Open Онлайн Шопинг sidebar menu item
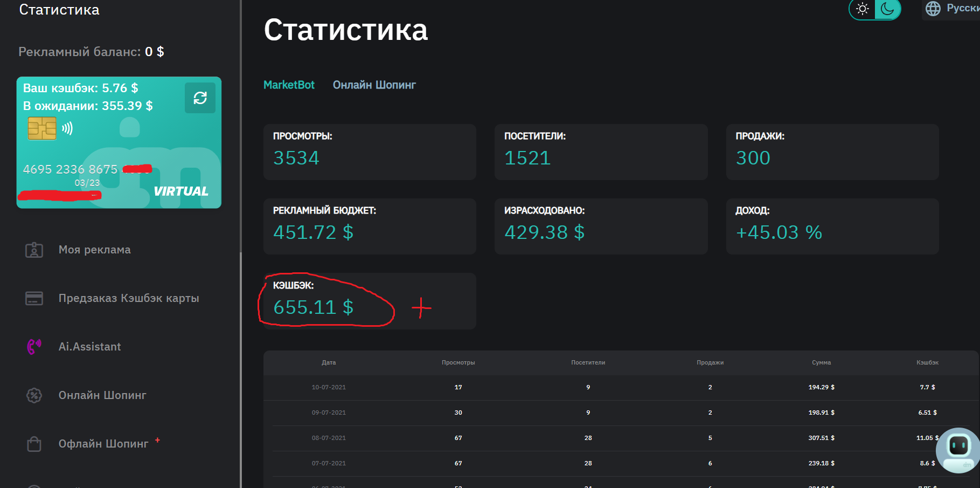The width and height of the screenshot is (980, 488). (x=102, y=395)
